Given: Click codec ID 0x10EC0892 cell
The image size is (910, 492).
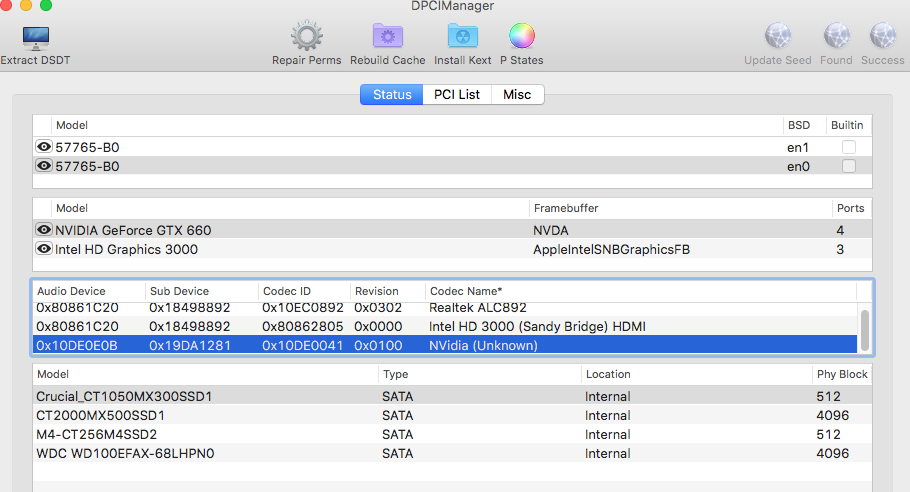Looking at the screenshot, I should [x=302, y=308].
